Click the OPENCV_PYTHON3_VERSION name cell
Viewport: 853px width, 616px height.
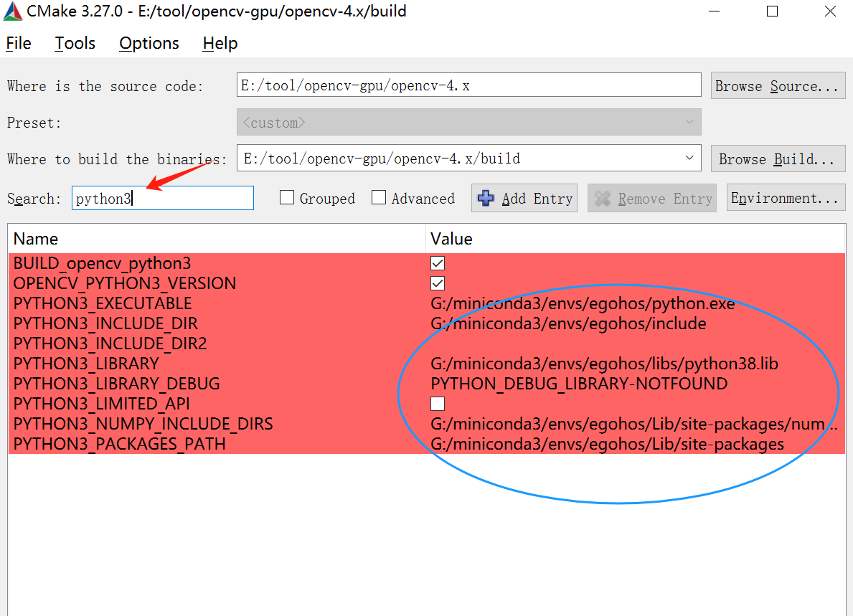[125, 283]
